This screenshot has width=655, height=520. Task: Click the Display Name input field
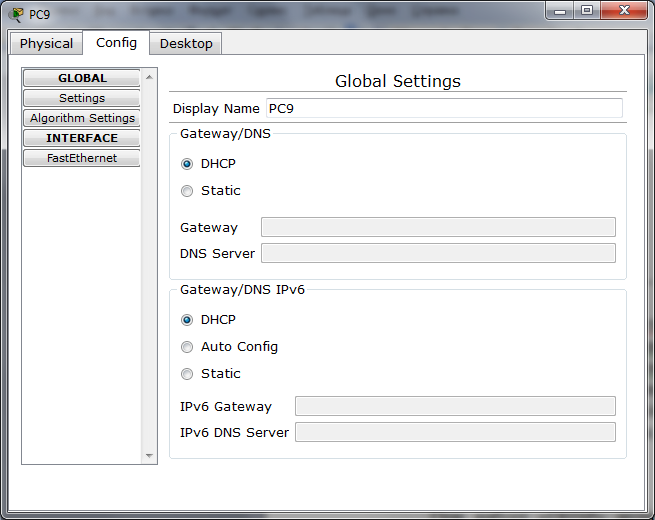point(444,109)
